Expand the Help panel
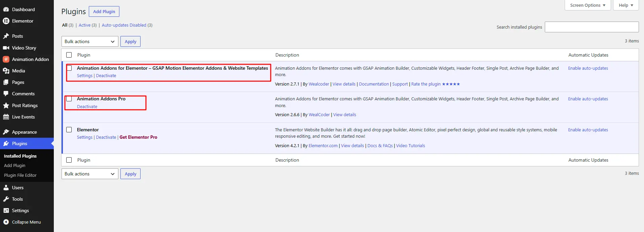 pos(626,5)
